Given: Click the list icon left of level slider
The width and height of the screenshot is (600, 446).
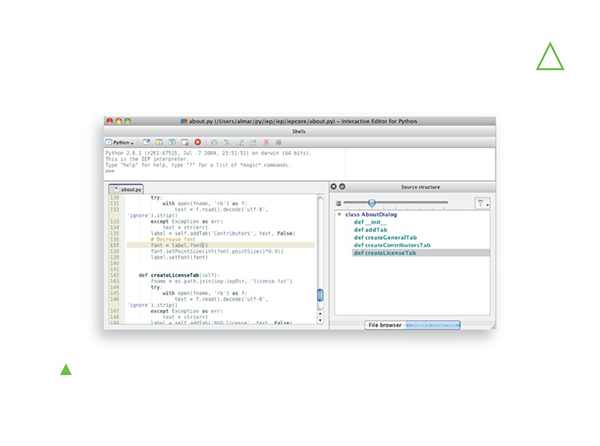Looking at the screenshot, I should coord(338,203).
